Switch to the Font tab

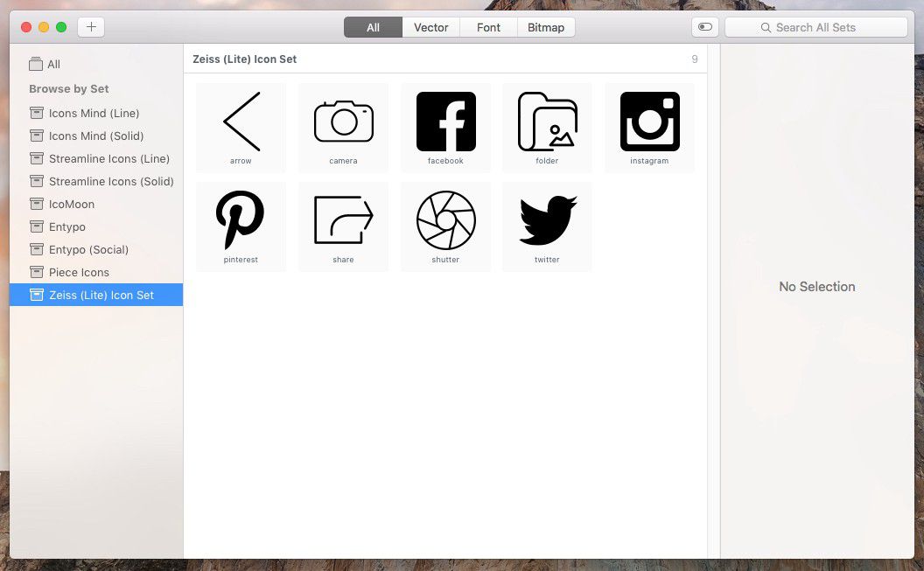point(488,27)
